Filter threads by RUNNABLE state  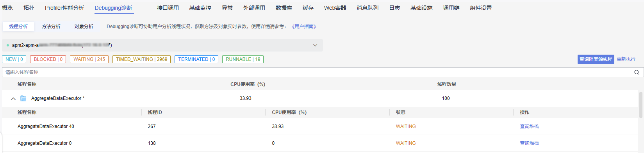243,59
